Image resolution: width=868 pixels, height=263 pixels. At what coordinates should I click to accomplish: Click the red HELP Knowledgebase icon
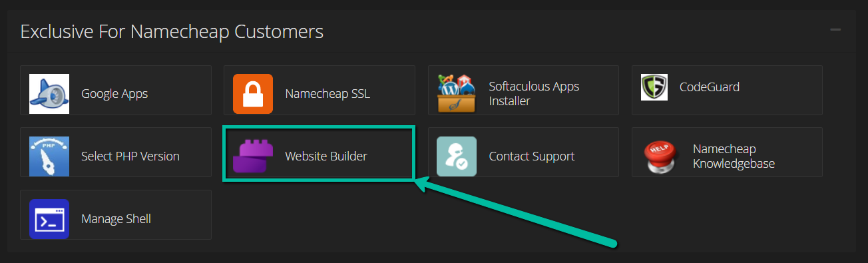[661, 156]
